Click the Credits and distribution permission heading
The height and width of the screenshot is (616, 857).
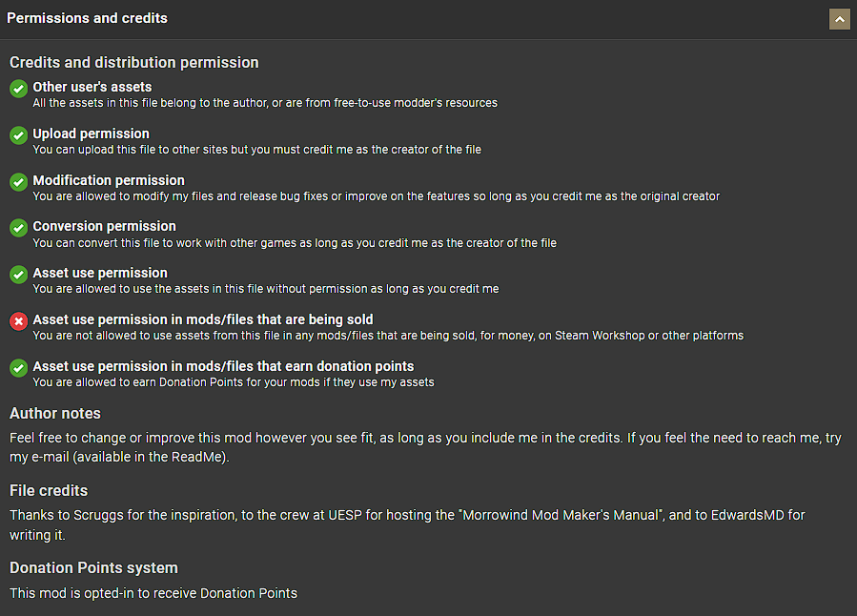134,62
